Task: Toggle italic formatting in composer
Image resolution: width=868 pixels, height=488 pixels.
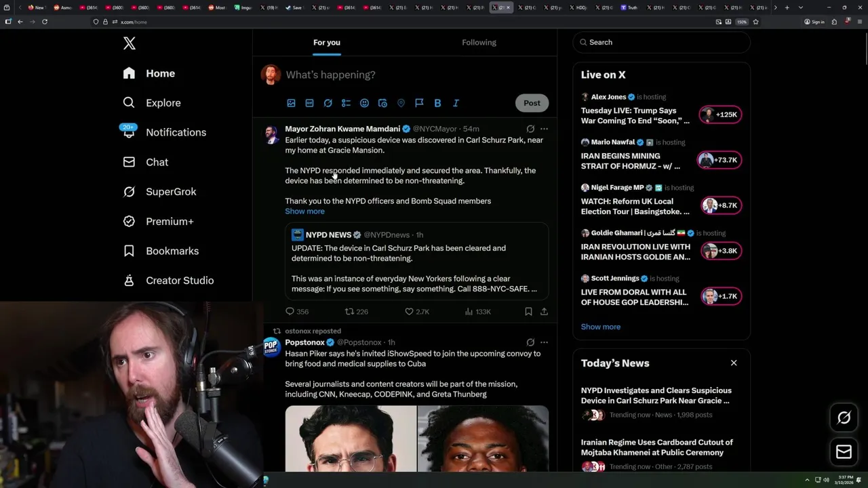Action: (x=456, y=103)
